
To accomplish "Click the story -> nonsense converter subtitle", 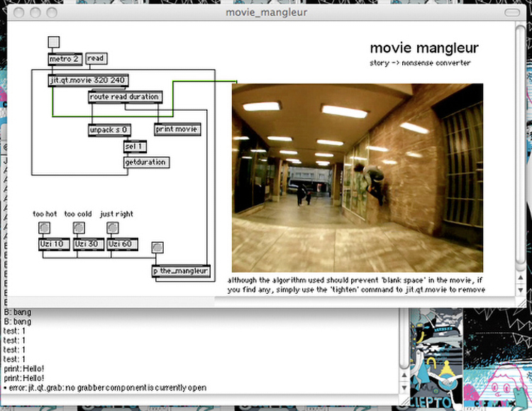I will point(420,63).
